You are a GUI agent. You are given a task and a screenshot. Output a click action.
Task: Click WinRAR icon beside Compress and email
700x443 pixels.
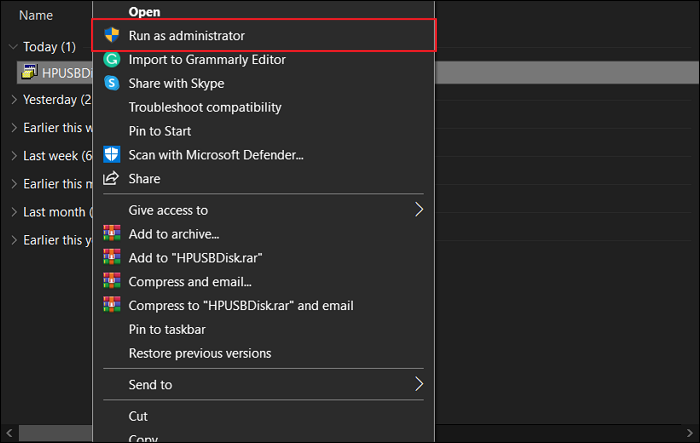112,282
